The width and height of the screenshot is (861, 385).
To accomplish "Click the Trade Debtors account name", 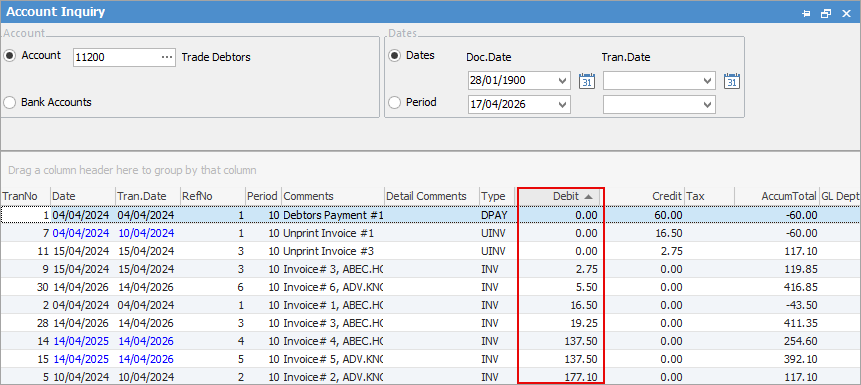I will pyautogui.click(x=216, y=57).
